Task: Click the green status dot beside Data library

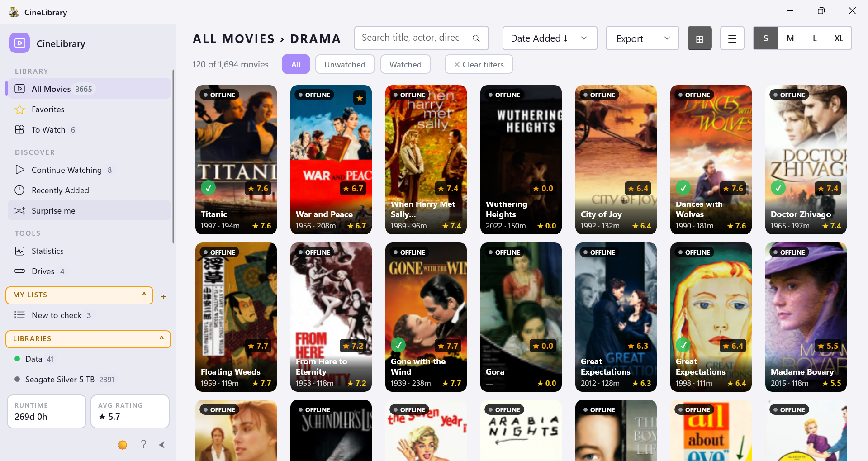Action: pyautogui.click(x=17, y=359)
